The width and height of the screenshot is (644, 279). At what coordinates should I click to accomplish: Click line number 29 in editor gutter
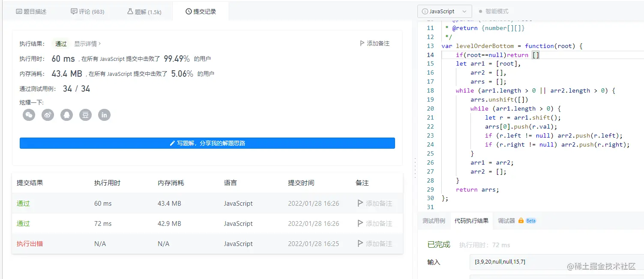430,189
